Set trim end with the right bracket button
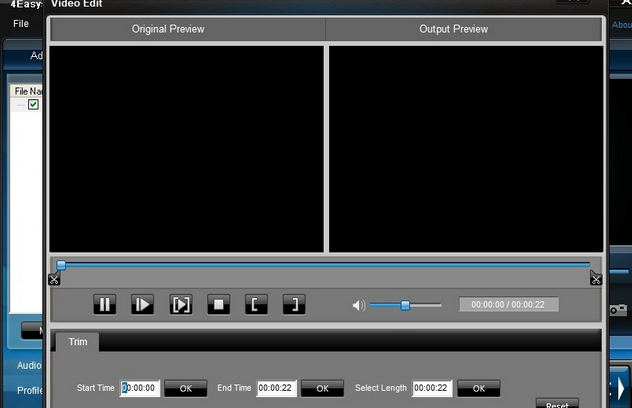The image size is (632, 408). tap(294, 304)
